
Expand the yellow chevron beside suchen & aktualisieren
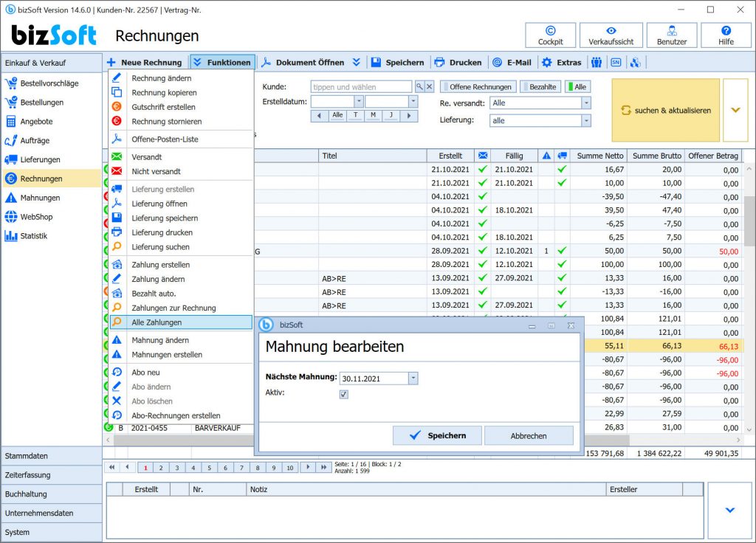736,111
